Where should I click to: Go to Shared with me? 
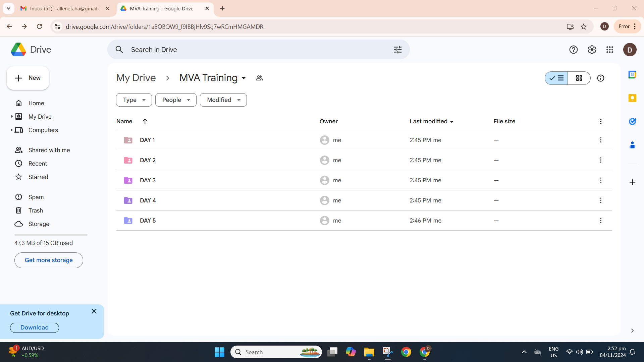point(49,150)
